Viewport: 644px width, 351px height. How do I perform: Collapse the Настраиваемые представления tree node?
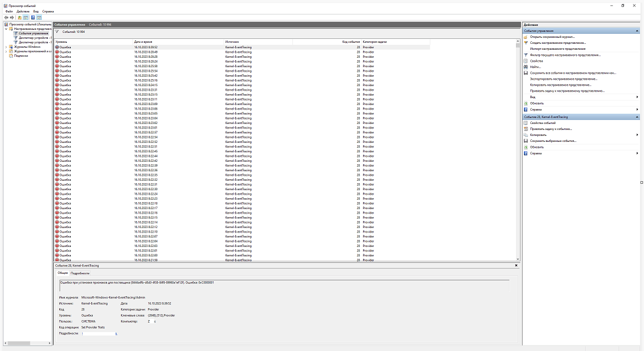[6, 29]
